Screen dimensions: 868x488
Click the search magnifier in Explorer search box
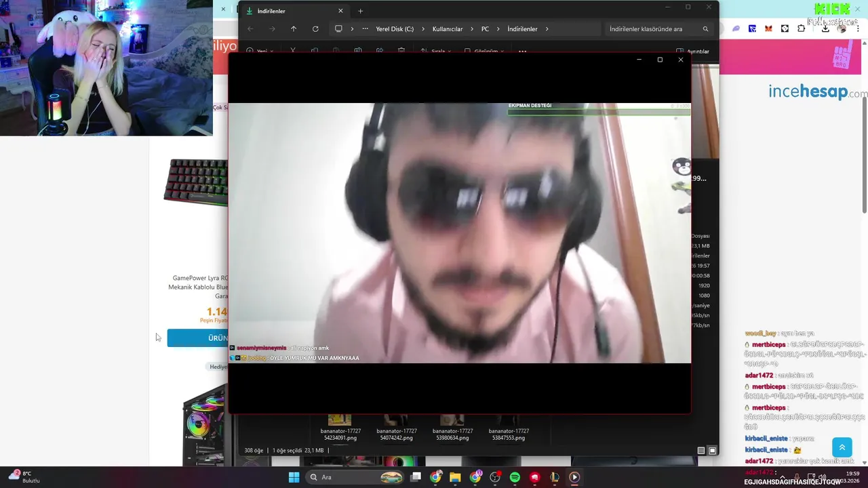(705, 29)
